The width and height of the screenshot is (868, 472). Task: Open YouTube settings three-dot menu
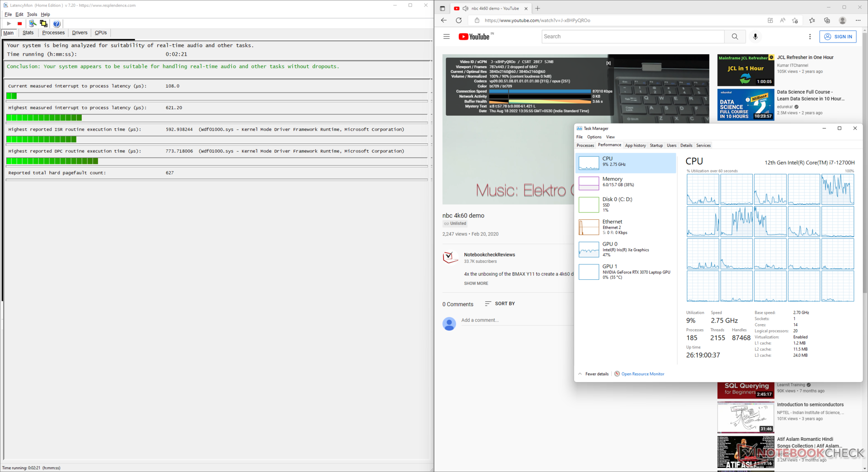(x=810, y=37)
